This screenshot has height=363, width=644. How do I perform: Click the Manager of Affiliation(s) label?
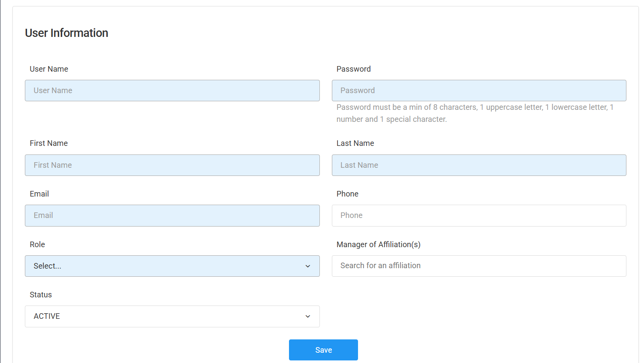coord(378,245)
